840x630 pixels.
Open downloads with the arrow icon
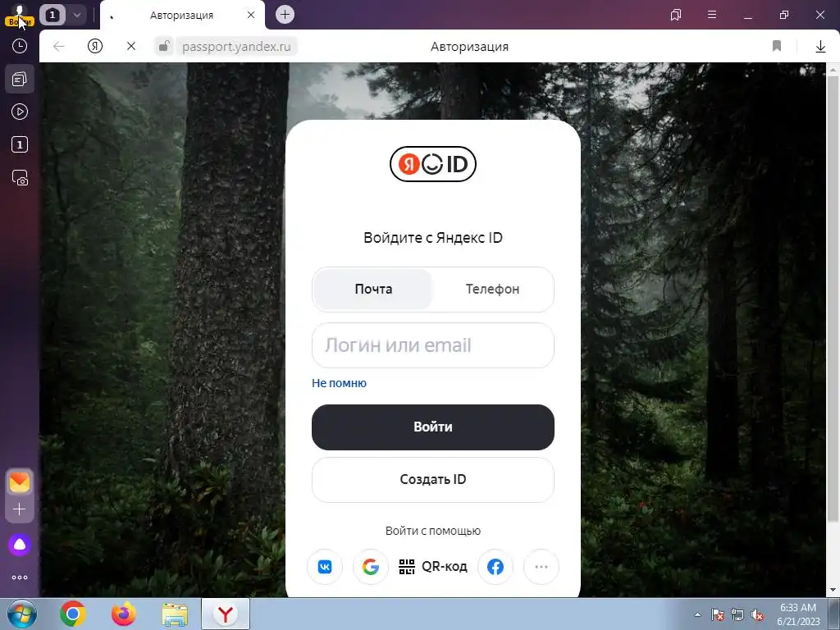tap(820, 47)
